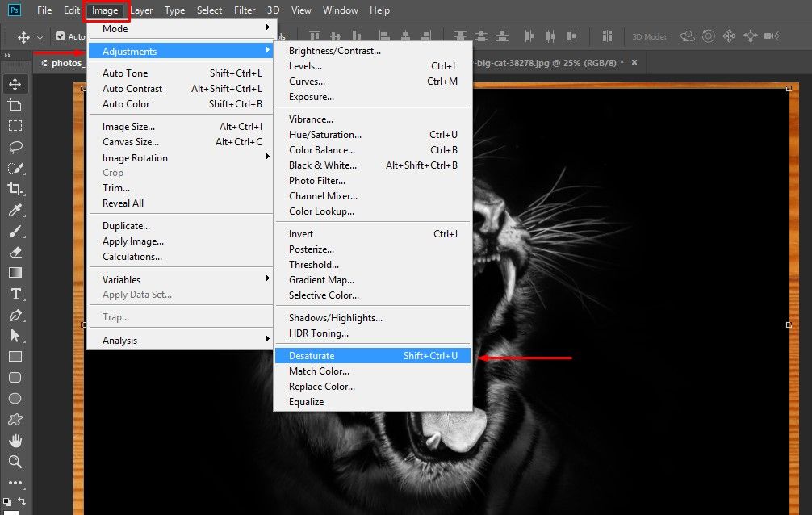Select the Hand tool
This screenshot has width=812, height=515.
coord(15,441)
